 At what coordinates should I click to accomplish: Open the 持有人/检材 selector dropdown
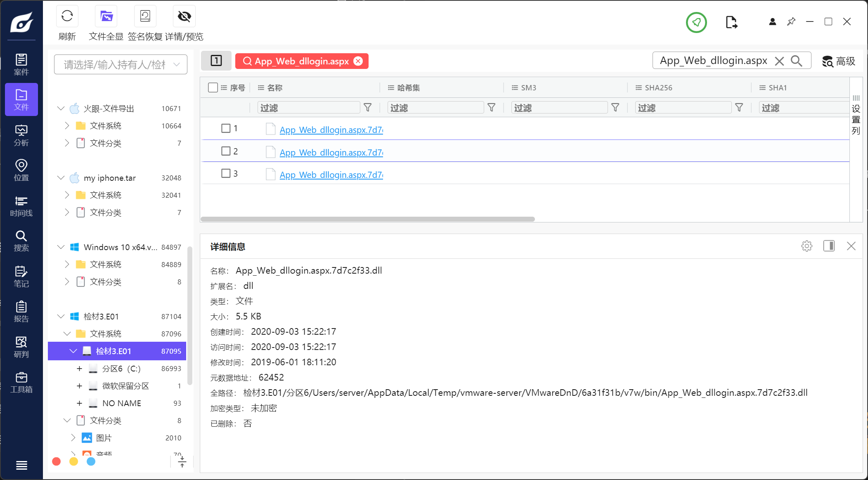(121, 64)
